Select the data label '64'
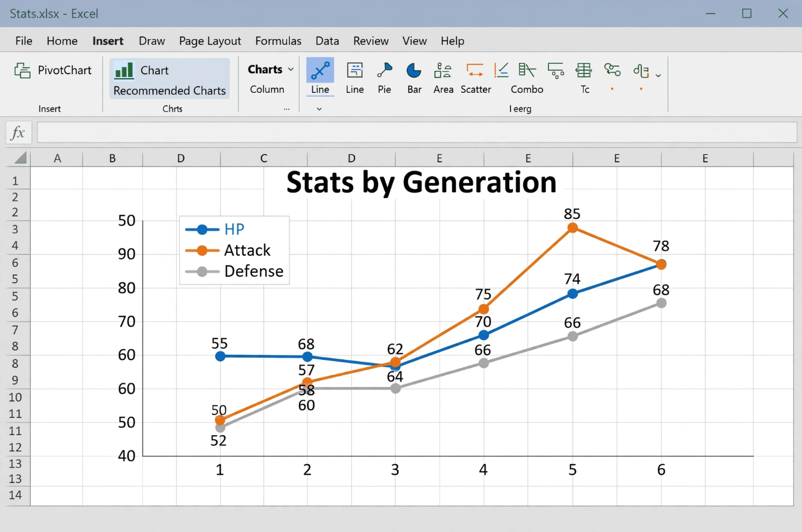802x532 pixels. point(395,377)
